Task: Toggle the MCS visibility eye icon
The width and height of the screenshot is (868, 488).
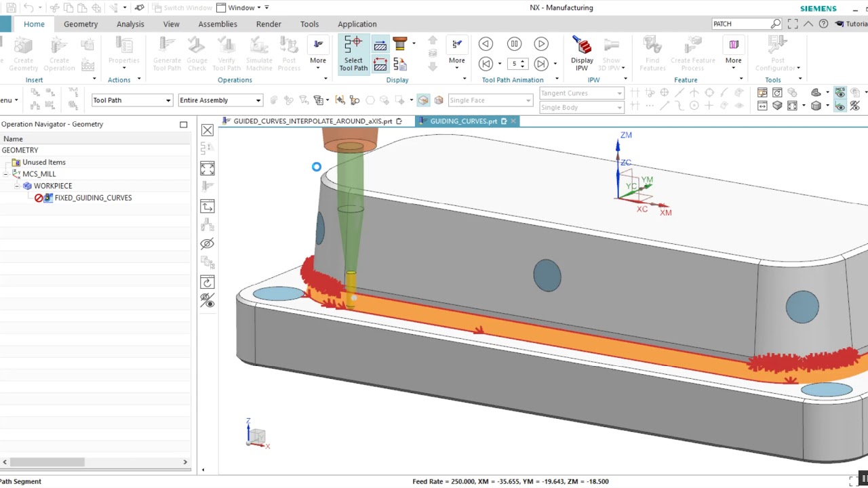Action: 840,93
